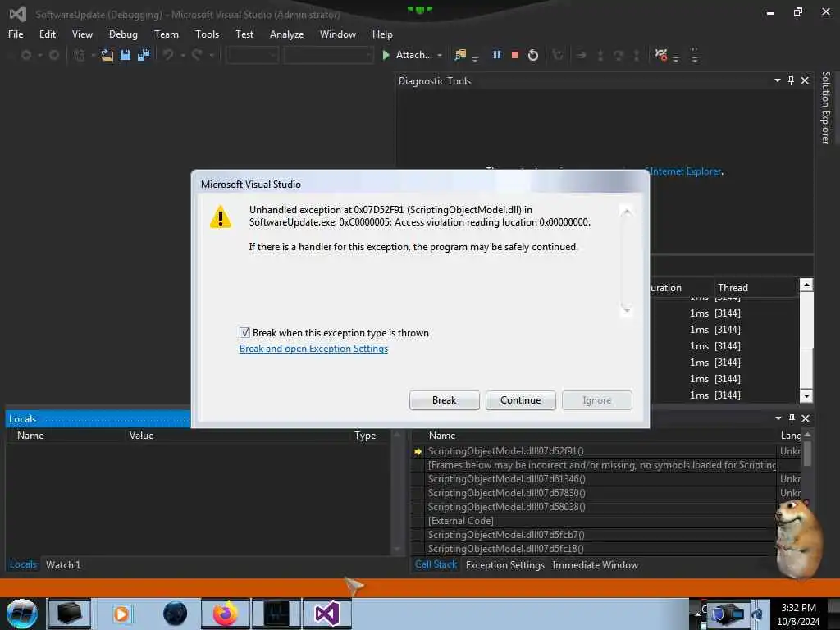The height and width of the screenshot is (630, 840).
Task: Click the Restart debugging circular arrow
Action: click(x=533, y=55)
